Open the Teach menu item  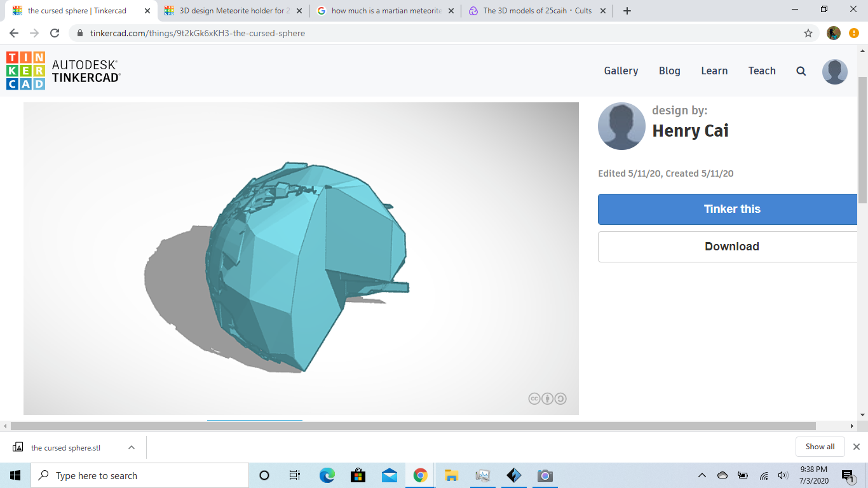pyautogui.click(x=762, y=71)
